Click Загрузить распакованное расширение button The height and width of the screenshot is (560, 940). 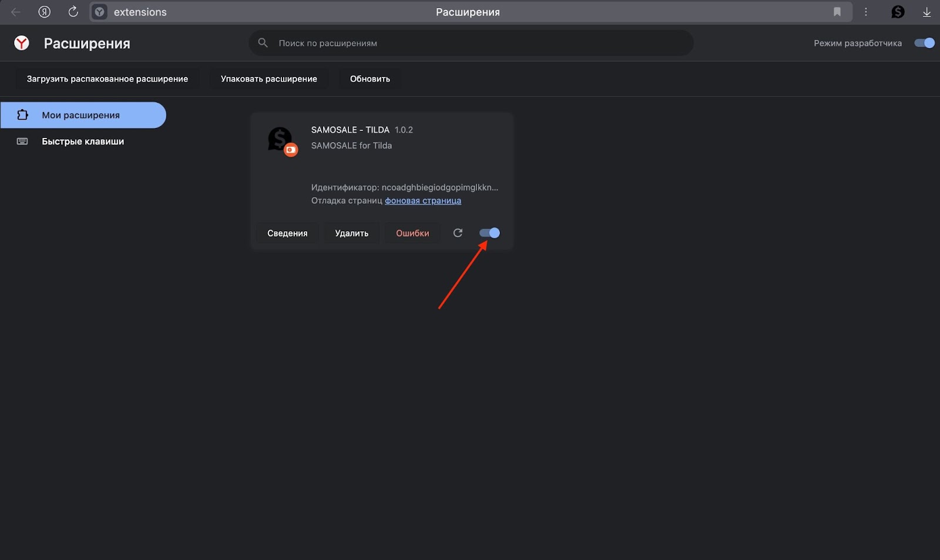(108, 79)
